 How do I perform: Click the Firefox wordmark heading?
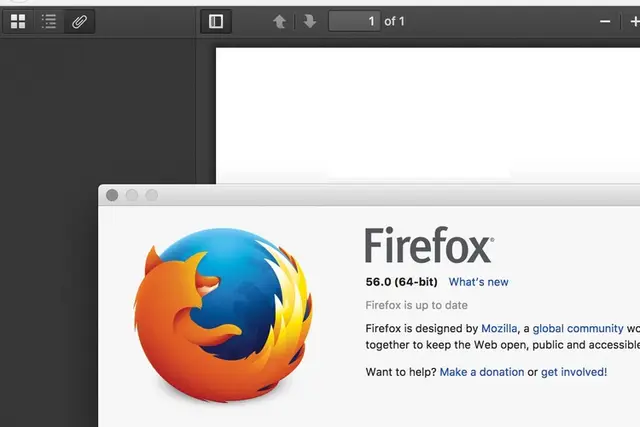pyautogui.click(x=429, y=245)
